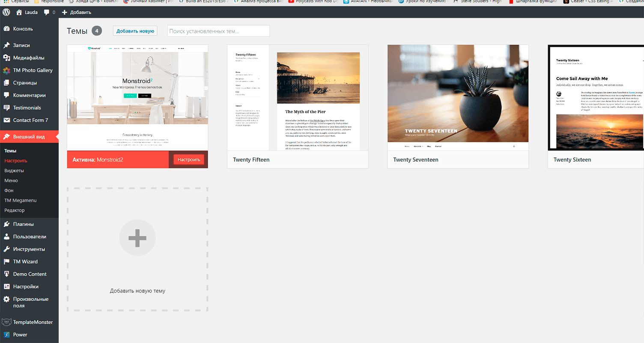644x343 pixels.
Task: Visit the Lauda site home icon
Action: tap(19, 12)
